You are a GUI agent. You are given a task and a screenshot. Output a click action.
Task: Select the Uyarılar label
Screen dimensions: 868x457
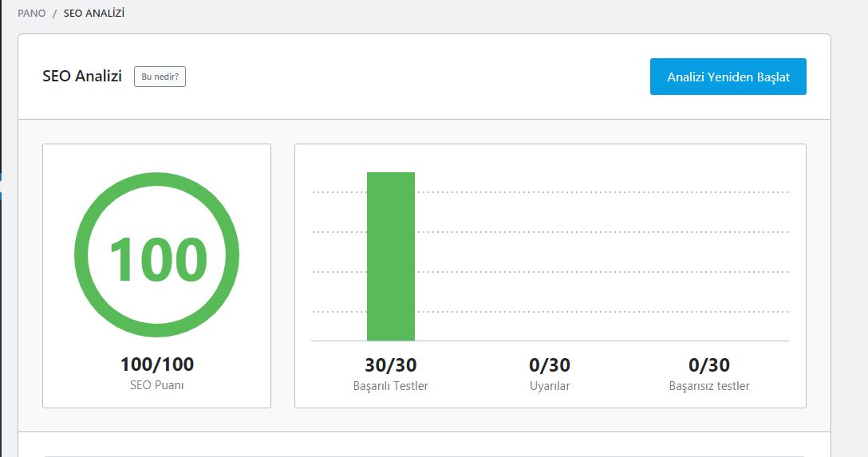point(550,386)
